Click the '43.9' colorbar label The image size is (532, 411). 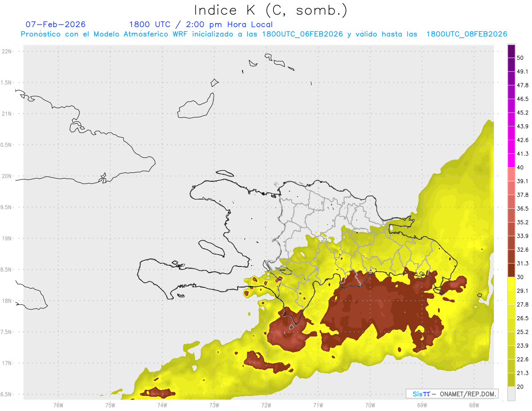(523, 126)
